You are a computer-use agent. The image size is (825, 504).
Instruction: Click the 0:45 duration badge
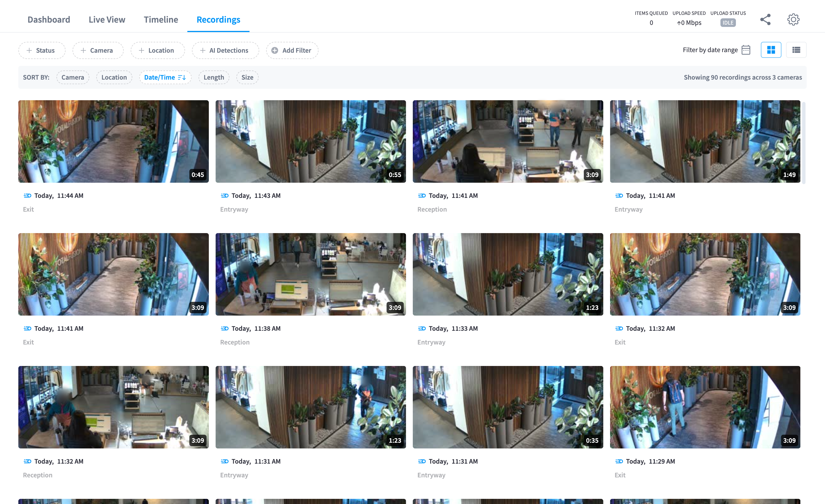coord(198,175)
